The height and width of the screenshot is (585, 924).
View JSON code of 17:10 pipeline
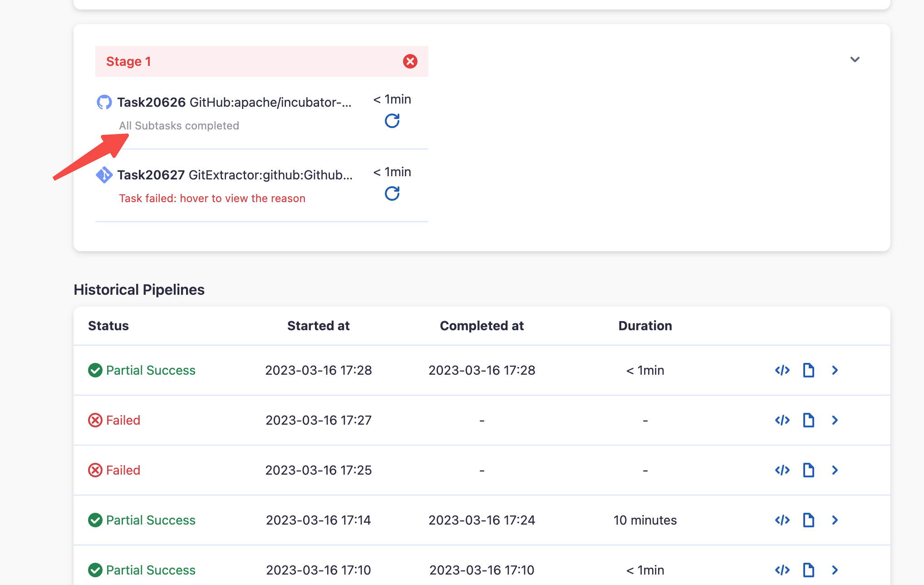(x=782, y=570)
